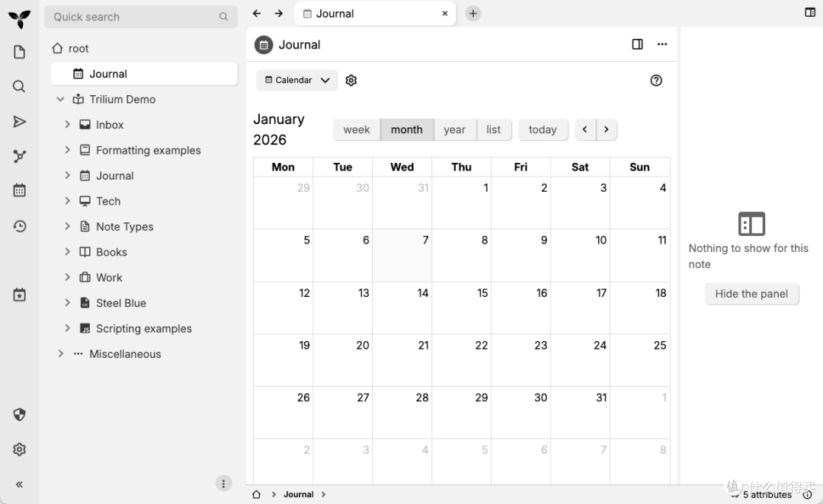Collapse the left sidebar with double chevron
The width and height of the screenshot is (823, 504).
point(19,485)
